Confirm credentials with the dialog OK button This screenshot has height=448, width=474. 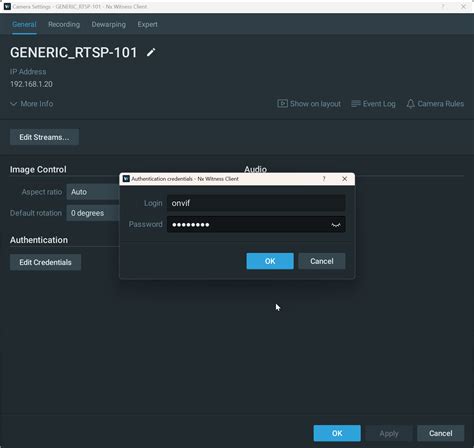(x=270, y=261)
